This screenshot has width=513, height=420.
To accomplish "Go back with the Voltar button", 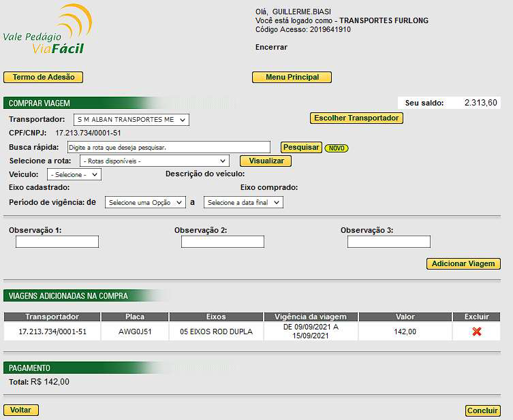I will 21,410.
